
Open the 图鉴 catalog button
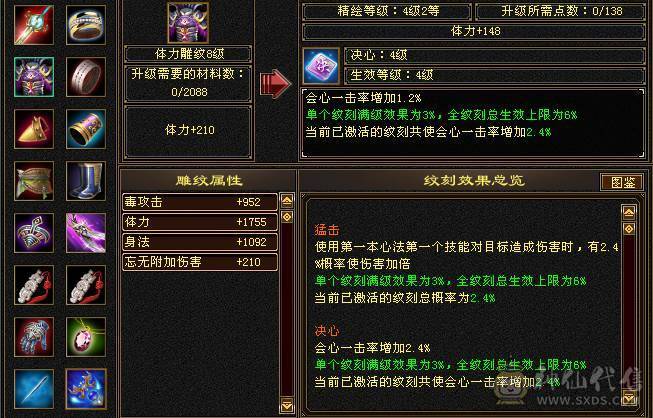(622, 182)
